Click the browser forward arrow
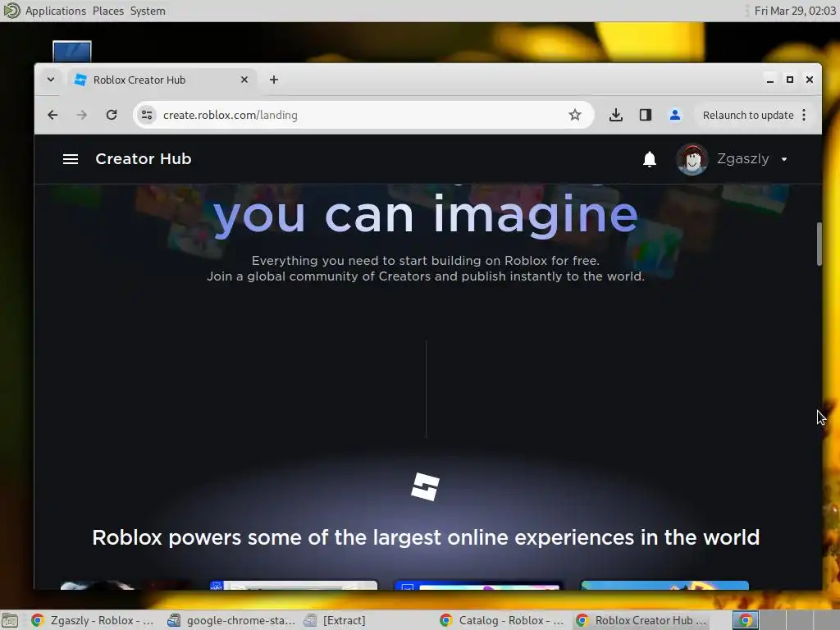Screen dimensions: 840x630 (81, 115)
